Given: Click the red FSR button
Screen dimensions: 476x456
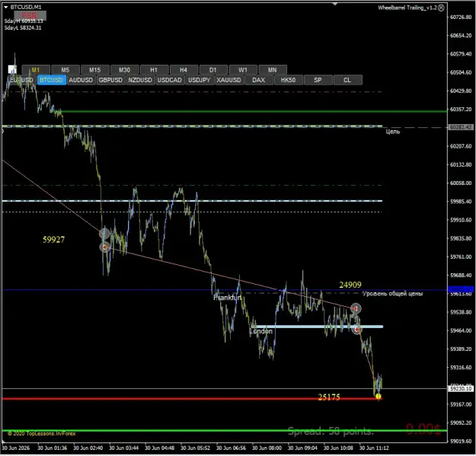Looking at the screenshot, I should (30, 14).
